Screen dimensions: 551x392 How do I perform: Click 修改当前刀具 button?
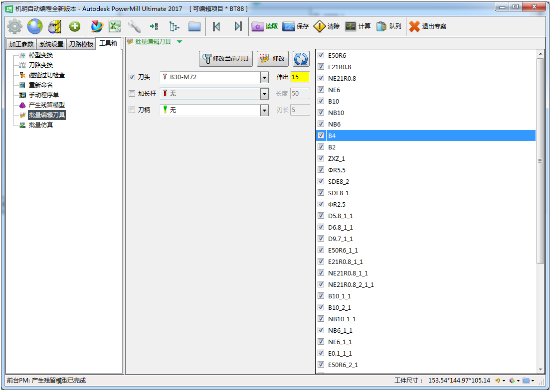pos(226,59)
